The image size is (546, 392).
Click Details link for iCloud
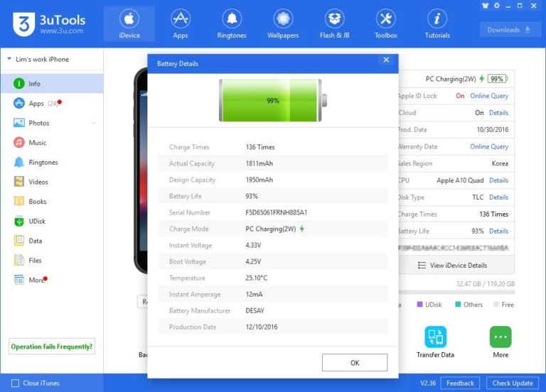coord(498,113)
